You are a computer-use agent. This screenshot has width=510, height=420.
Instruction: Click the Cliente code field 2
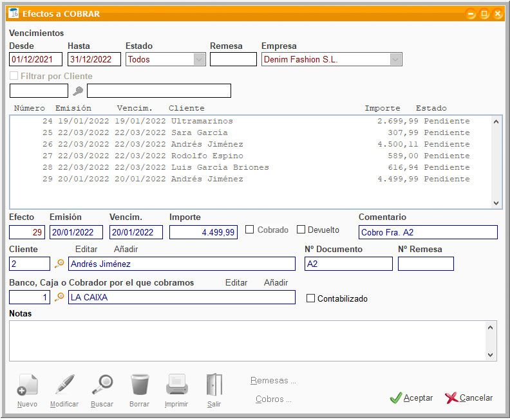30,264
